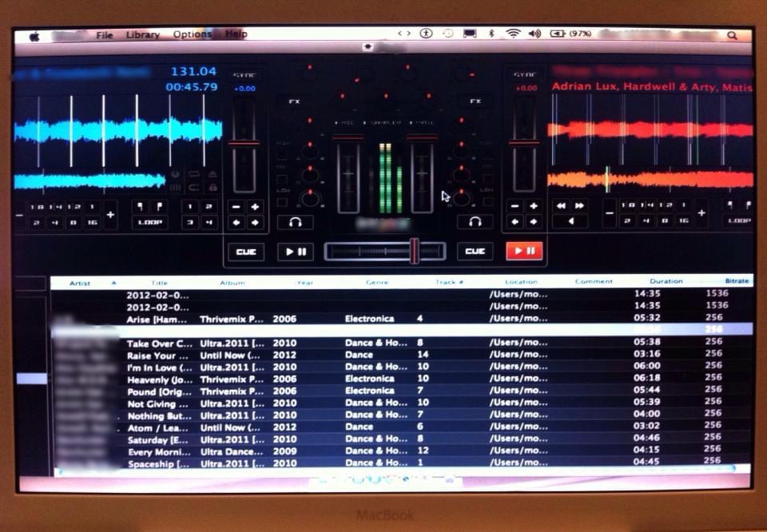Click the eject icon on left deck
The width and height of the screenshot is (767, 532).
point(213,174)
